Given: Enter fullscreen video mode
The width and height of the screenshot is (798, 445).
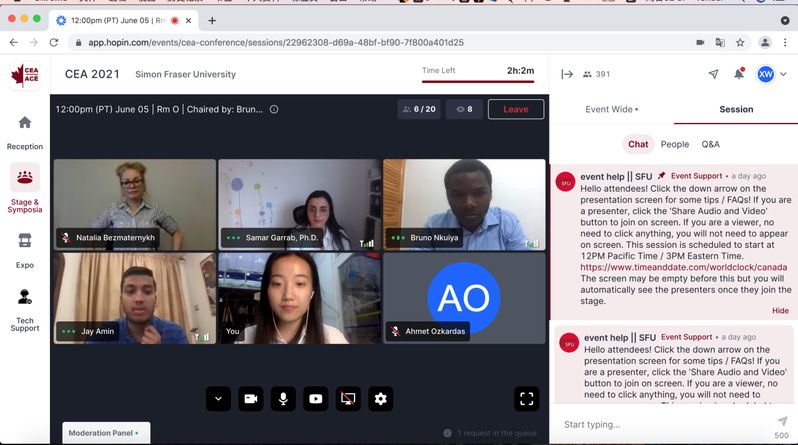Looking at the screenshot, I should 527,398.
